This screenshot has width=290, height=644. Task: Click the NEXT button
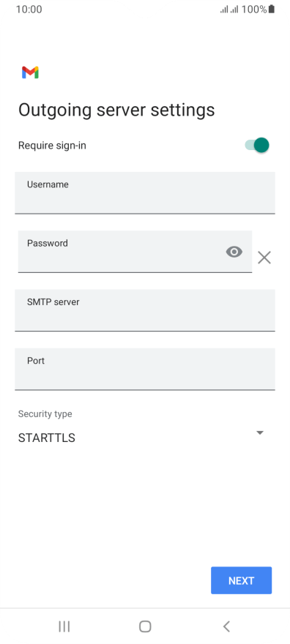click(241, 580)
